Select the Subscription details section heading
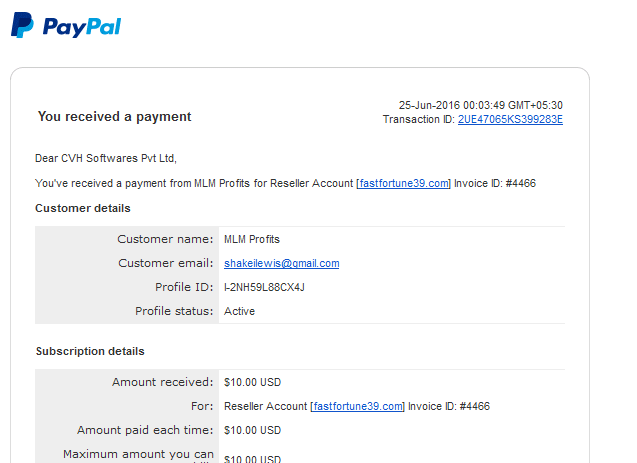The height and width of the screenshot is (463, 637). [x=90, y=351]
